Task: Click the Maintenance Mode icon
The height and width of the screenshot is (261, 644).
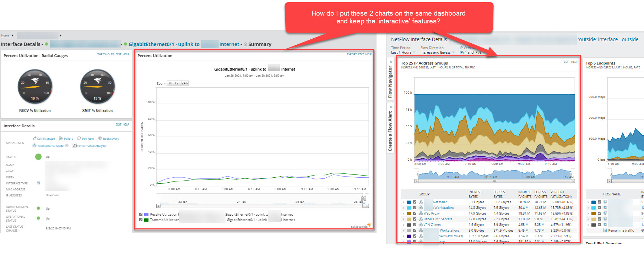Action: pyautogui.click(x=34, y=146)
